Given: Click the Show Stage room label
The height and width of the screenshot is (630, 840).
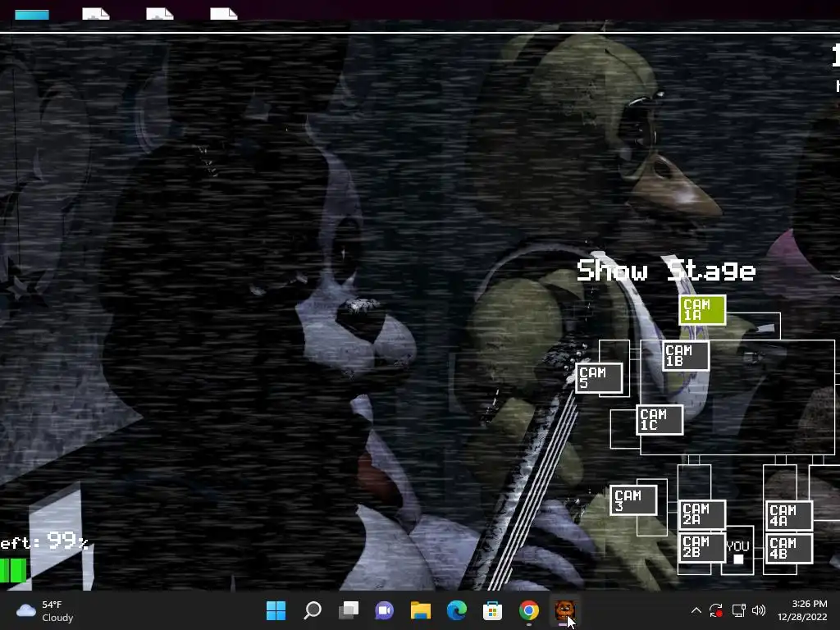Looking at the screenshot, I should 666,271.
